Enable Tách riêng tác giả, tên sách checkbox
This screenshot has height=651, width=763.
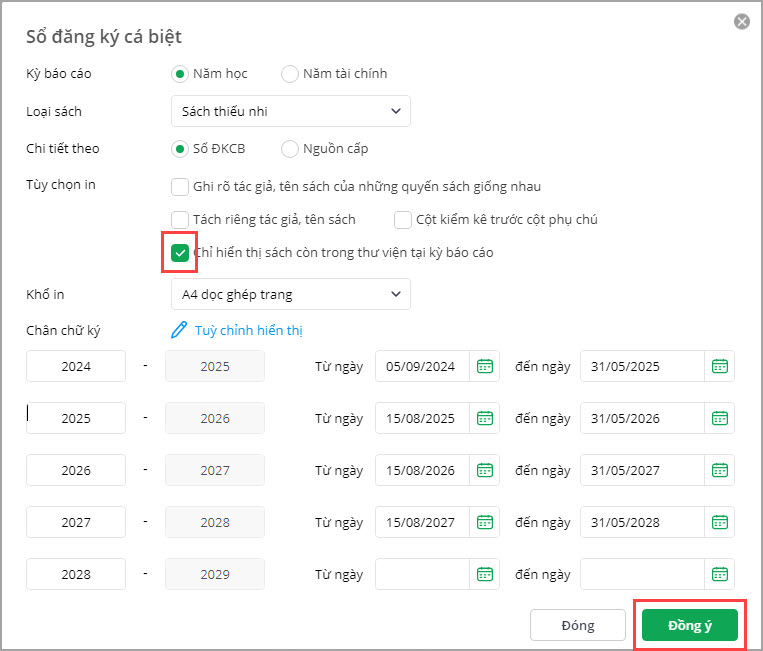coord(180,219)
